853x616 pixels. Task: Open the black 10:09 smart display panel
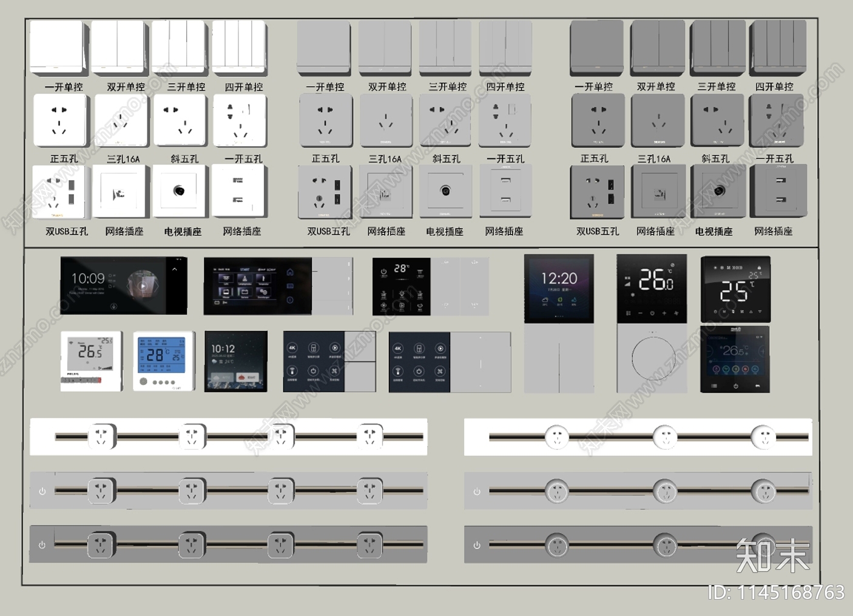[124, 286]
